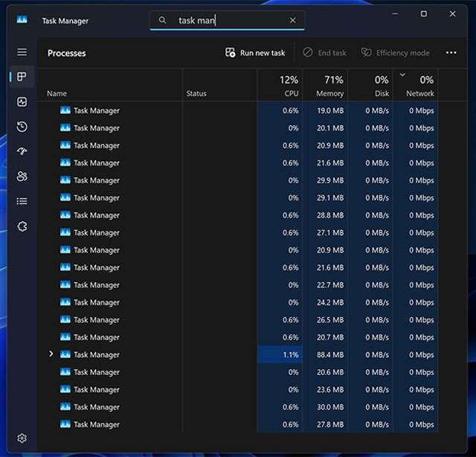Toggle Efficiency mode button

[x=396, y=53]
